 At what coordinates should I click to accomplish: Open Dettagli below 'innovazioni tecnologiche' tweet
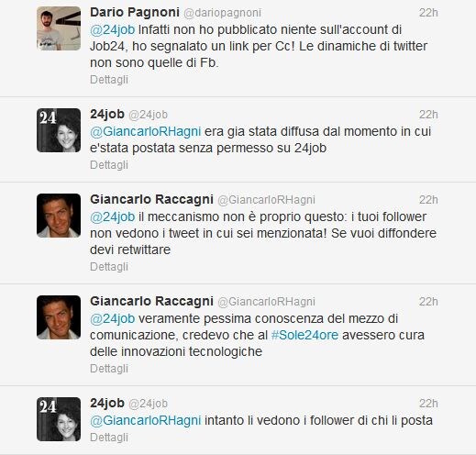109,369
